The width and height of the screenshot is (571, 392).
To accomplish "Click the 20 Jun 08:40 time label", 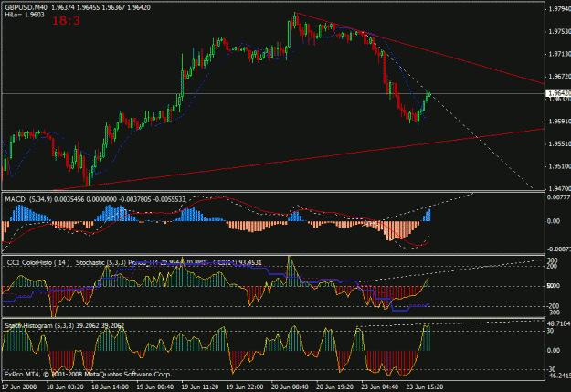I will click(x=290, y=387).
